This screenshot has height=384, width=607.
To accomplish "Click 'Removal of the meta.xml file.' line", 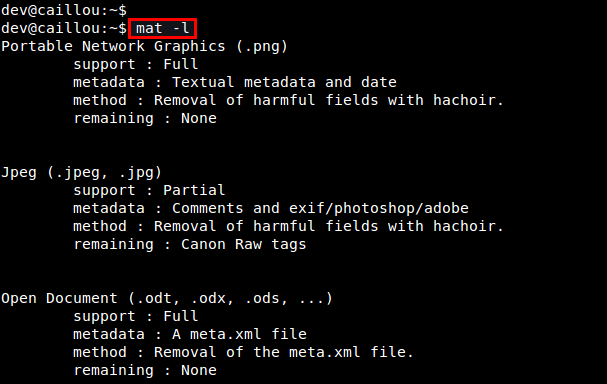I will click(x=243, y=352).
